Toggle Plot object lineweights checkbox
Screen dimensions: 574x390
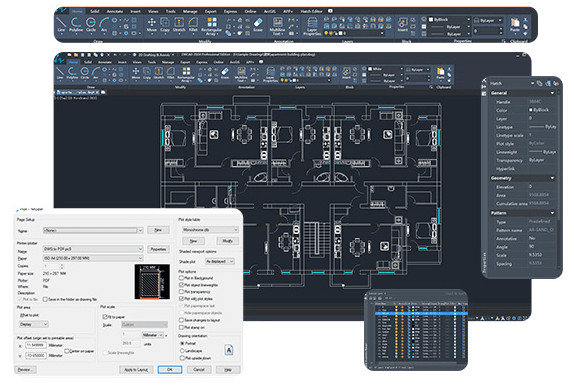click(x=181, y=285)
